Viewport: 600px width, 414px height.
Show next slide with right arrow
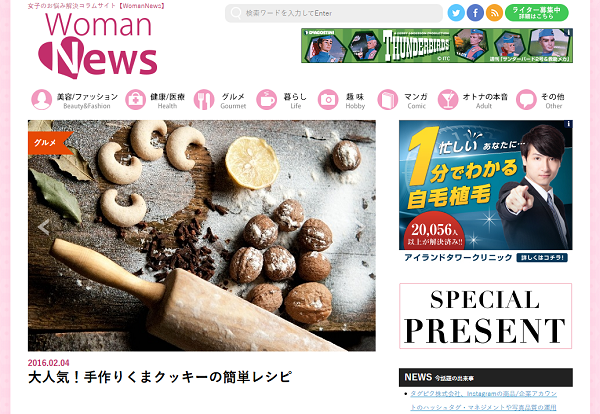[x=360, y=227]
